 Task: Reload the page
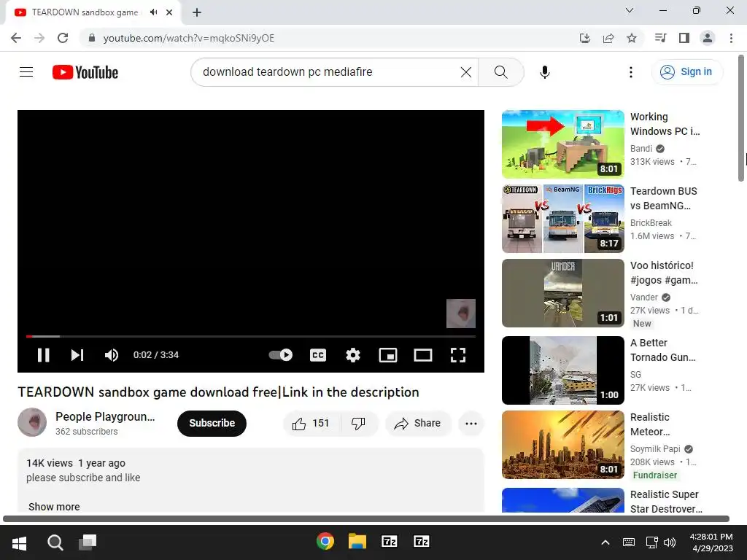point(63,38)
